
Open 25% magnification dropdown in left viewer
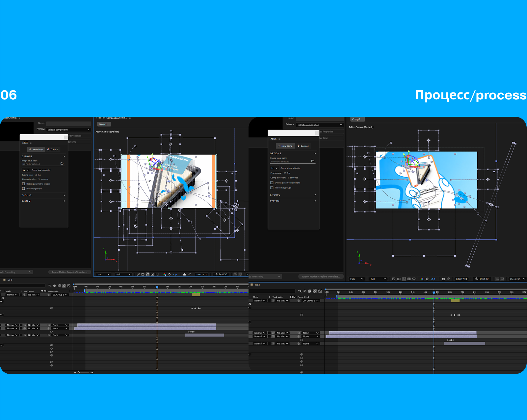click(x=103, y=274)
